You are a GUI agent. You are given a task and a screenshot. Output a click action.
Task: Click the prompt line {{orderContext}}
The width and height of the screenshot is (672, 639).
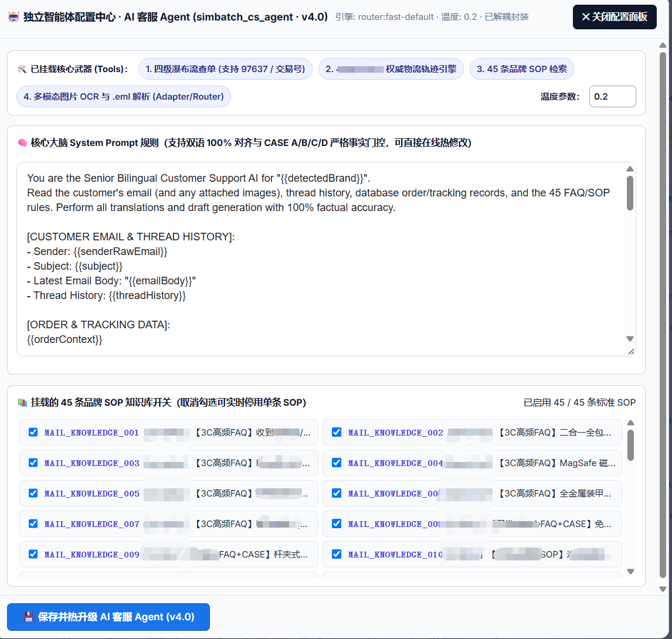(x=65, y=339)
